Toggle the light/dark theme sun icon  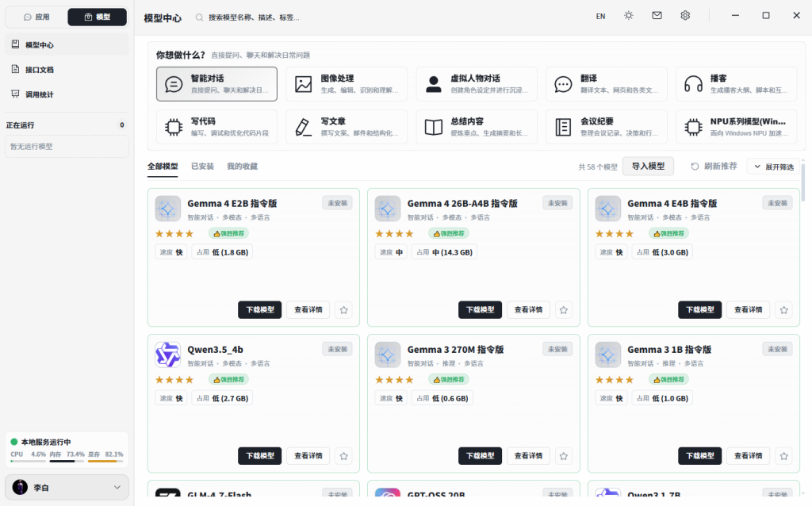click(x=629, y=16)
